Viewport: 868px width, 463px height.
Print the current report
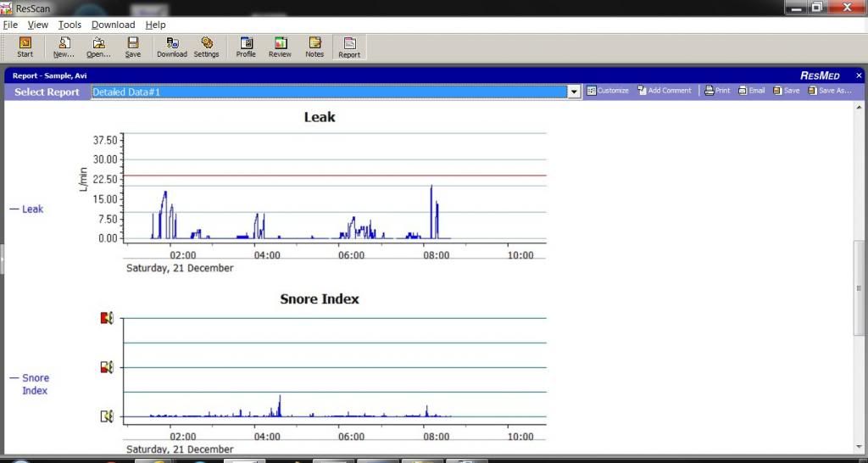click(x=717, y=90)
